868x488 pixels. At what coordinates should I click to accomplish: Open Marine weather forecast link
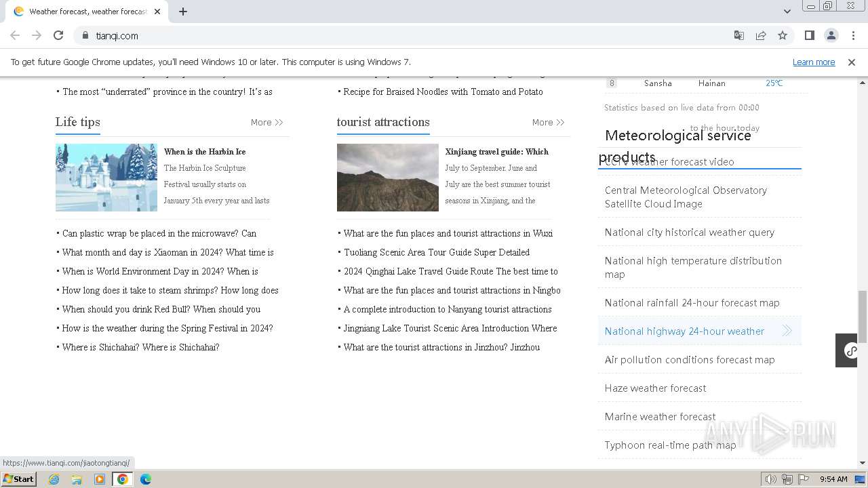click(x=660, y=417)
